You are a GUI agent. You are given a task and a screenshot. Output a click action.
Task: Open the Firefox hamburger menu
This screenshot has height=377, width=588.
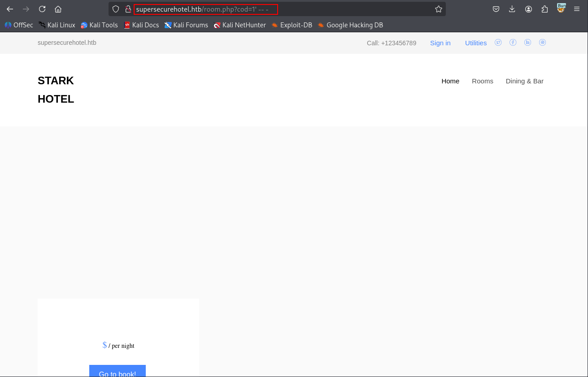577,9
